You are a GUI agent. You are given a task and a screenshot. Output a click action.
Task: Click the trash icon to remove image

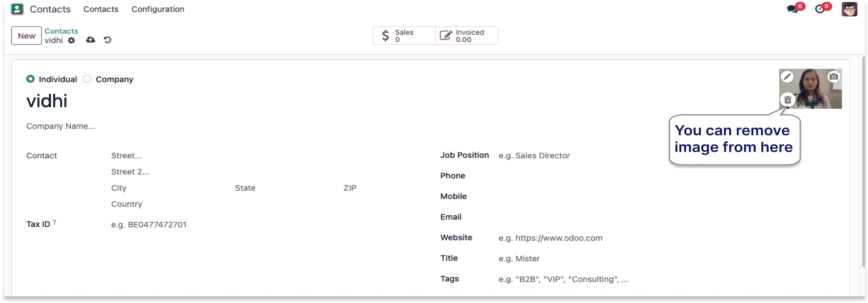(788, 100)
